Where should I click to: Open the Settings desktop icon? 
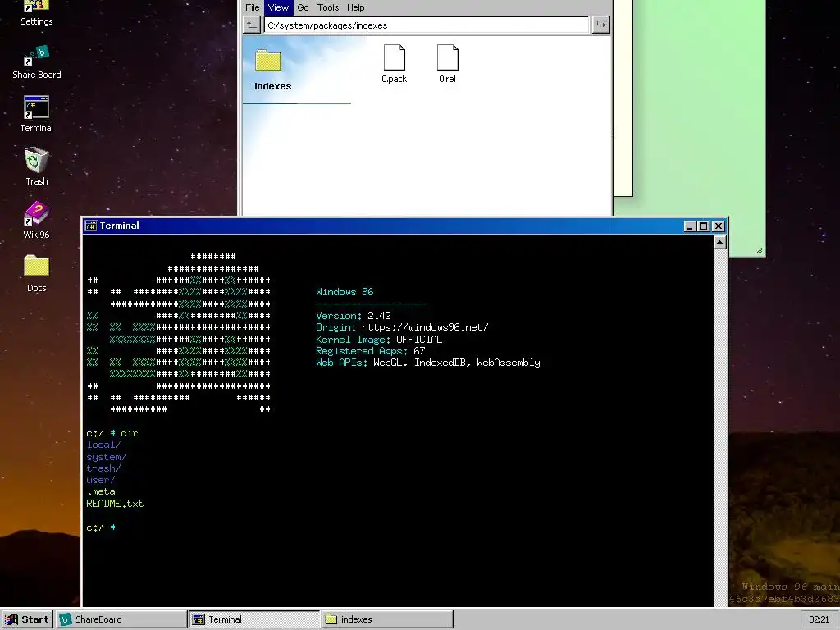36,11
